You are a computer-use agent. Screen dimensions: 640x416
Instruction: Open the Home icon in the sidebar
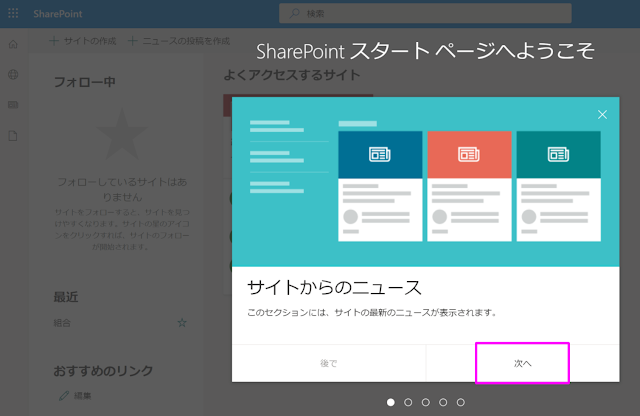[13, 44]
